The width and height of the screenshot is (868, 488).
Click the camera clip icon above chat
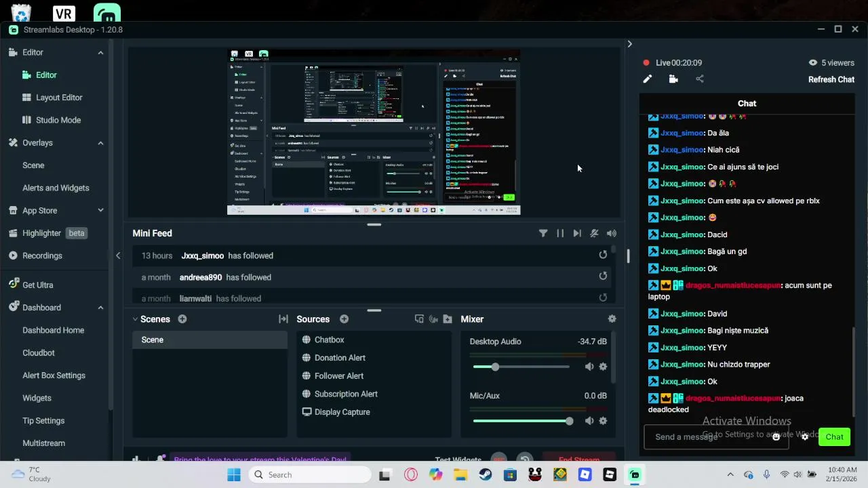(x=673, y=79)
